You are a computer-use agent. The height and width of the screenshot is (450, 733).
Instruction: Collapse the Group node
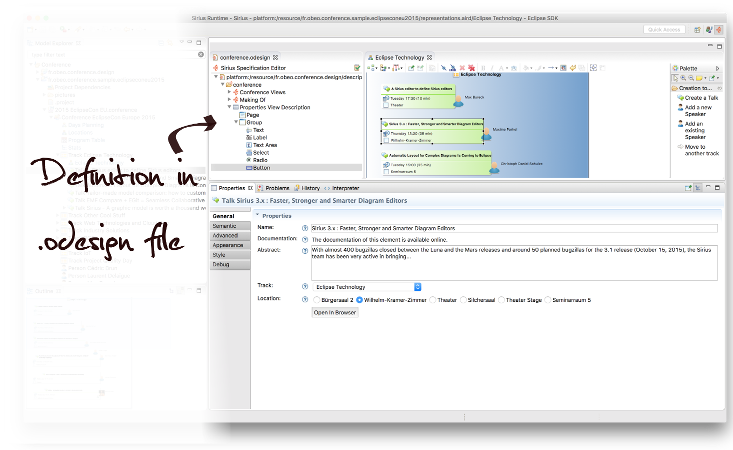[236, 122]
